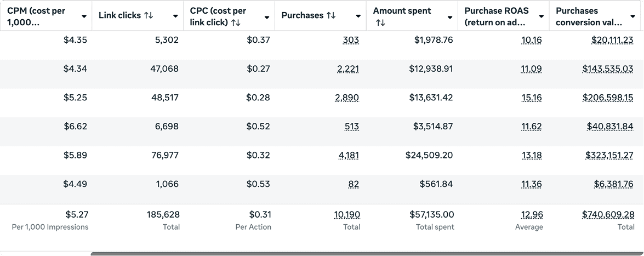The height and width of the screenshot is (256, 644).
Task: Click the sort arrows under Amount spent
Action: pyautogui.click(x=381, y=22)
